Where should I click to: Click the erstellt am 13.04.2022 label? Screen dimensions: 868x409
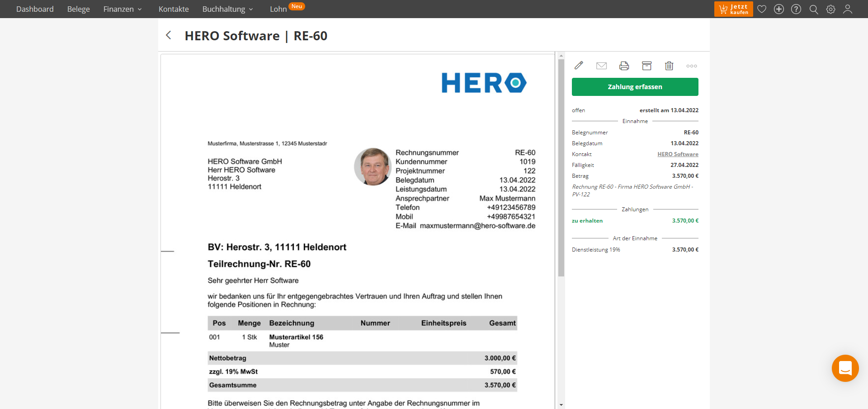(x=669, y=110)
